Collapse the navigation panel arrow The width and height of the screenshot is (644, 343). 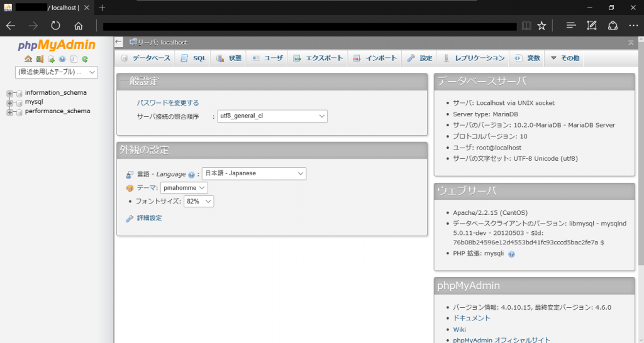pyautogui.click(x=119, y=42)
